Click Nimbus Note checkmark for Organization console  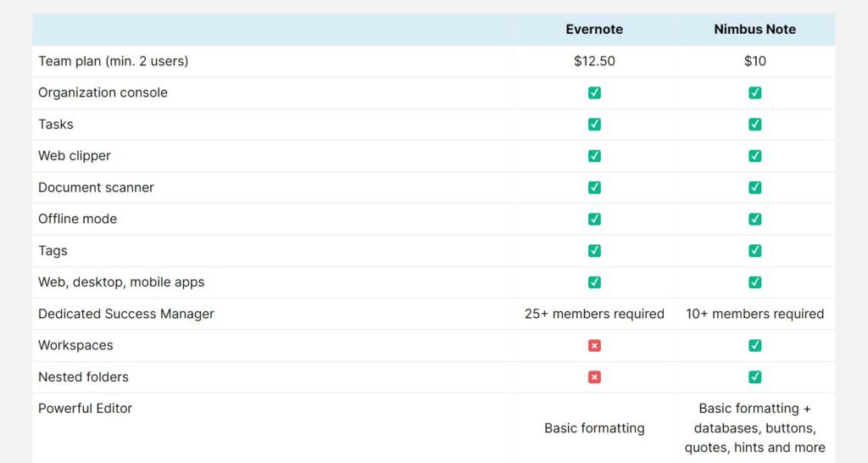[754, 92]
